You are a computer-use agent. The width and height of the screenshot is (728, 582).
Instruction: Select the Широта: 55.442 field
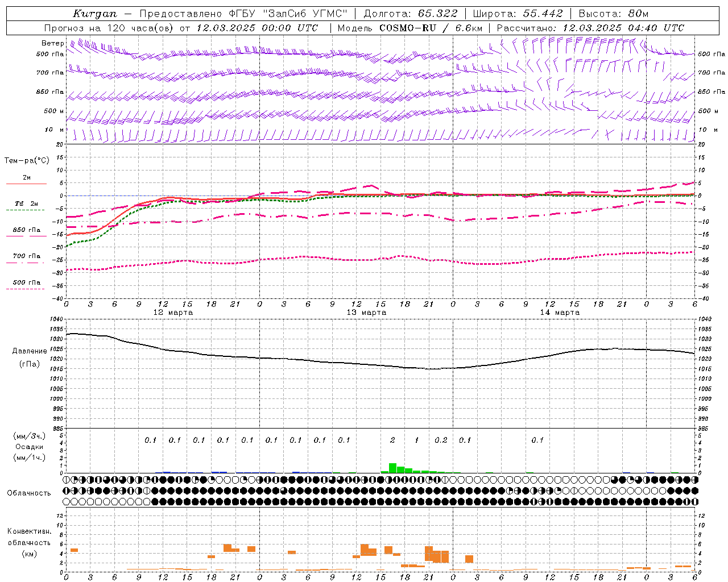coord(518,14)
